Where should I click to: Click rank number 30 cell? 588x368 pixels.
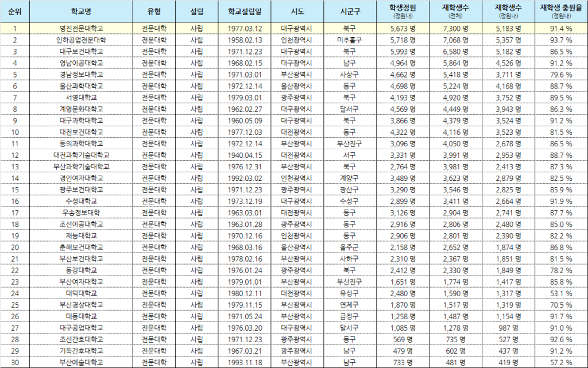pyautogui.click(x=14, y=363)
